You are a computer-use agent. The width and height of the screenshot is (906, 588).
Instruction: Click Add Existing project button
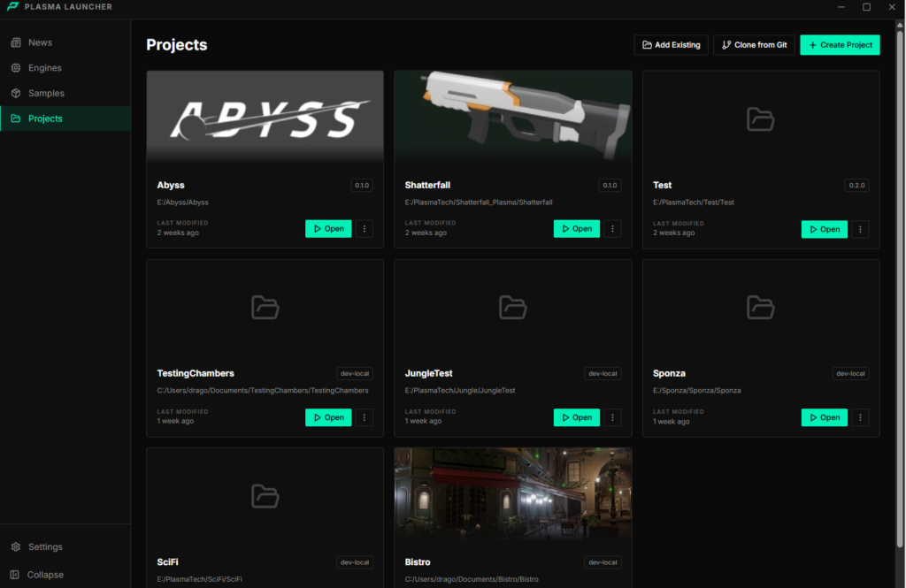tap(671, 45)
